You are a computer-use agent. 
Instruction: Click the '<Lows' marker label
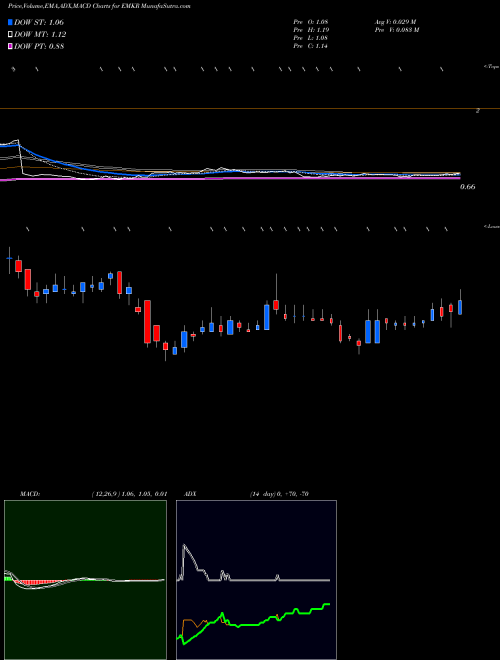click(491, 226)
